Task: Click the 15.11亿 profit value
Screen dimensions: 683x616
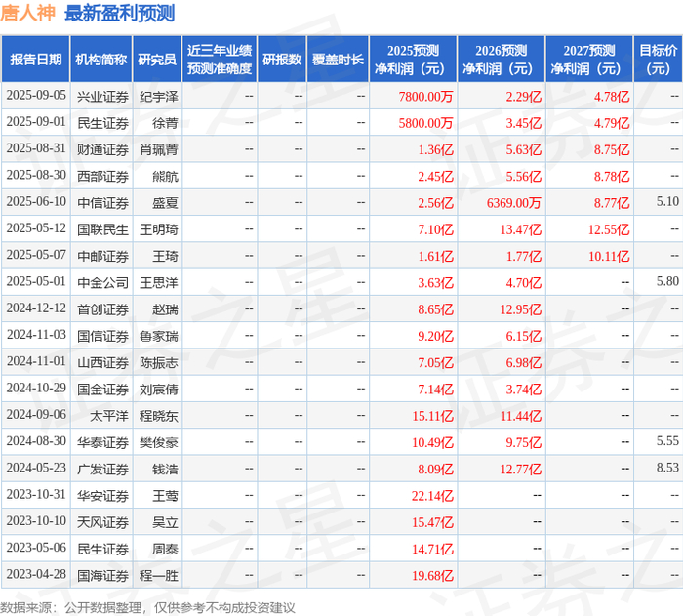Action: click(432, 416)
